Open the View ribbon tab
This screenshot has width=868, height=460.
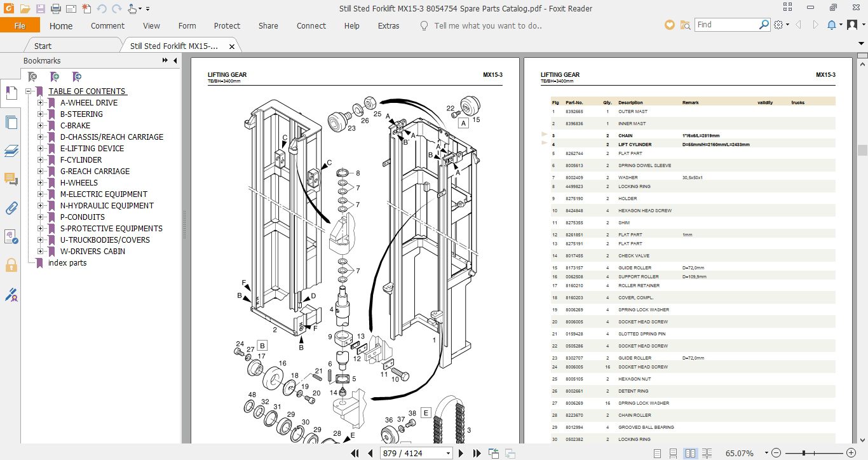[x=151, y=26]
